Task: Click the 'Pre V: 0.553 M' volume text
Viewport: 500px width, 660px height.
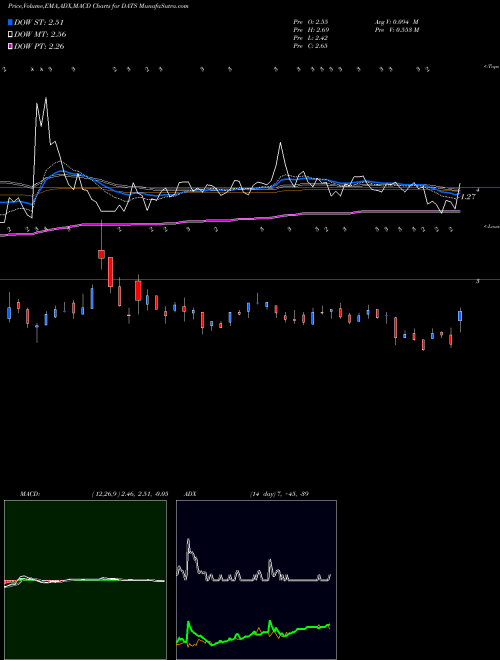Action: tap(396, 29)
